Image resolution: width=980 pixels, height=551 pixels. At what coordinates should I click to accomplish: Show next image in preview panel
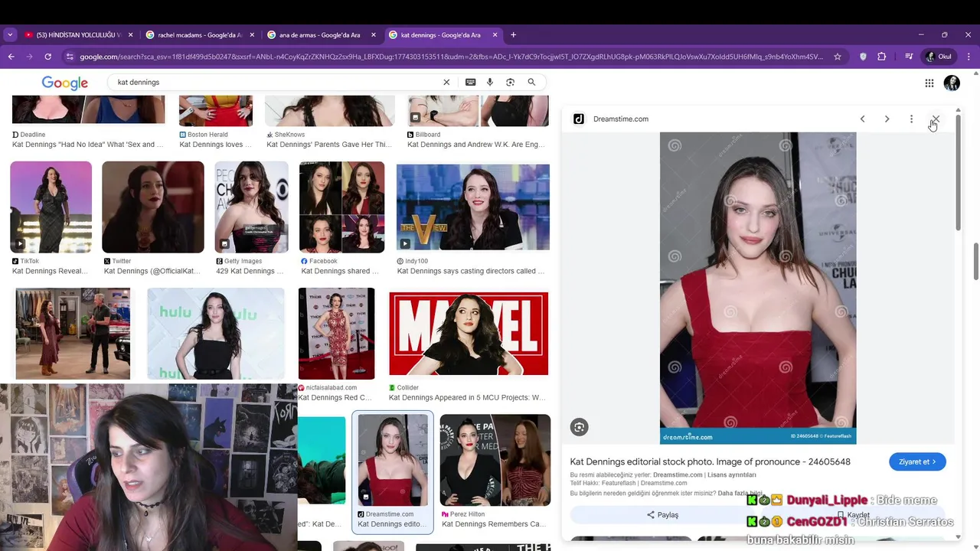(887, 119)
